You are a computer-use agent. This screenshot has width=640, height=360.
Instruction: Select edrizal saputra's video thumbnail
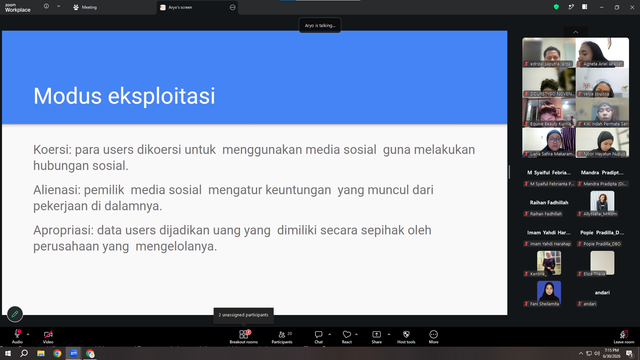coord(549,52)
